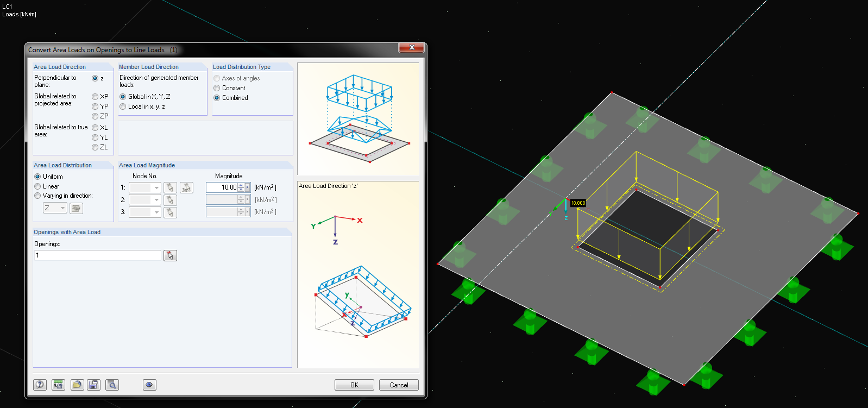The width and height of the screenshot is (868, 408).
Task: Close the Convert Area Loads dialog
Action: pos(412,48)
